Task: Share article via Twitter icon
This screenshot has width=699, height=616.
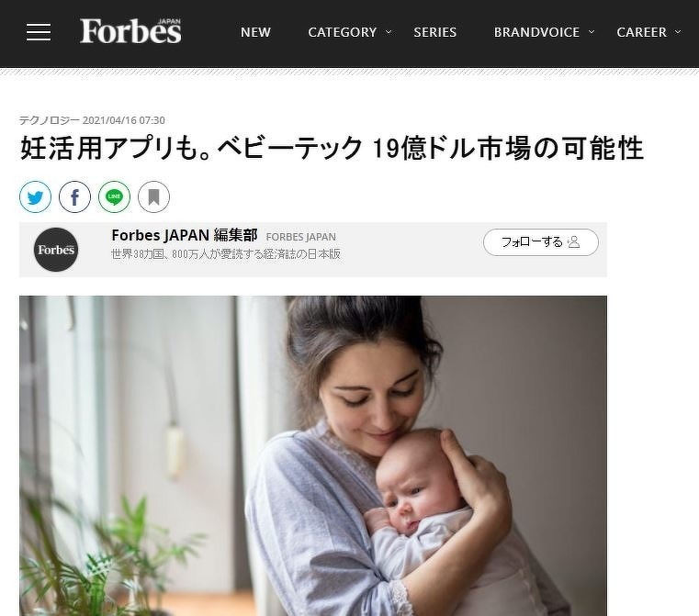Action: coord(35,196)
